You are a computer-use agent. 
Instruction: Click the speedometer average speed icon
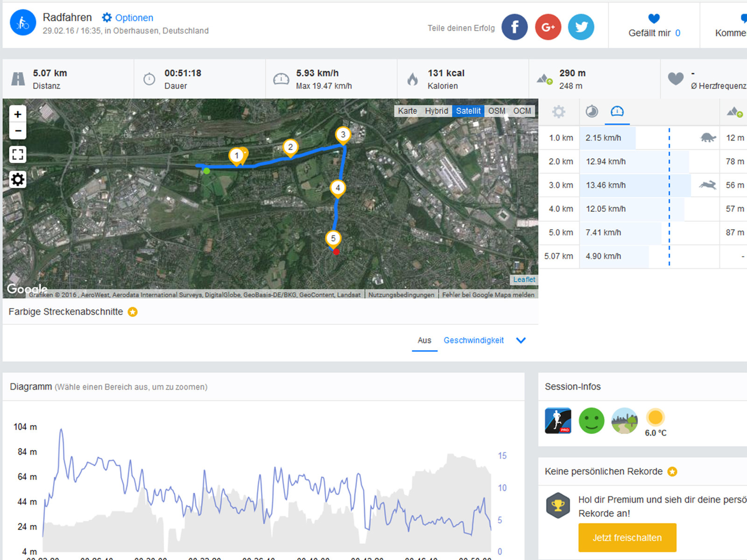click(x=281, y=79)
